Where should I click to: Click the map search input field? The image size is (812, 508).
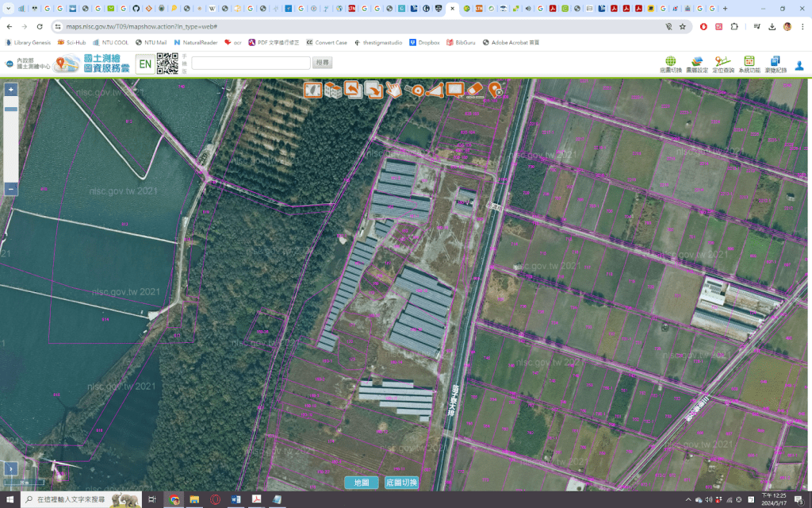251,63
